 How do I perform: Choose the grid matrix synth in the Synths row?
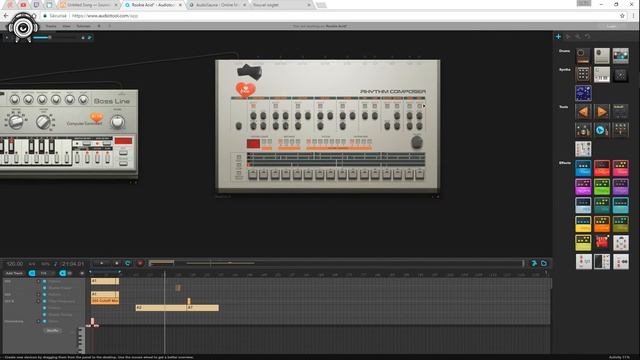coord(583,75)
